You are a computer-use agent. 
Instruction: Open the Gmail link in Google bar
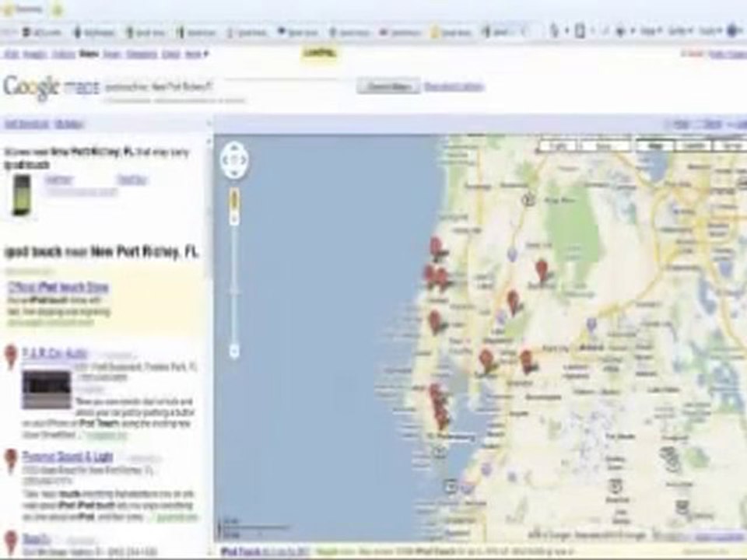pos(170,54)
